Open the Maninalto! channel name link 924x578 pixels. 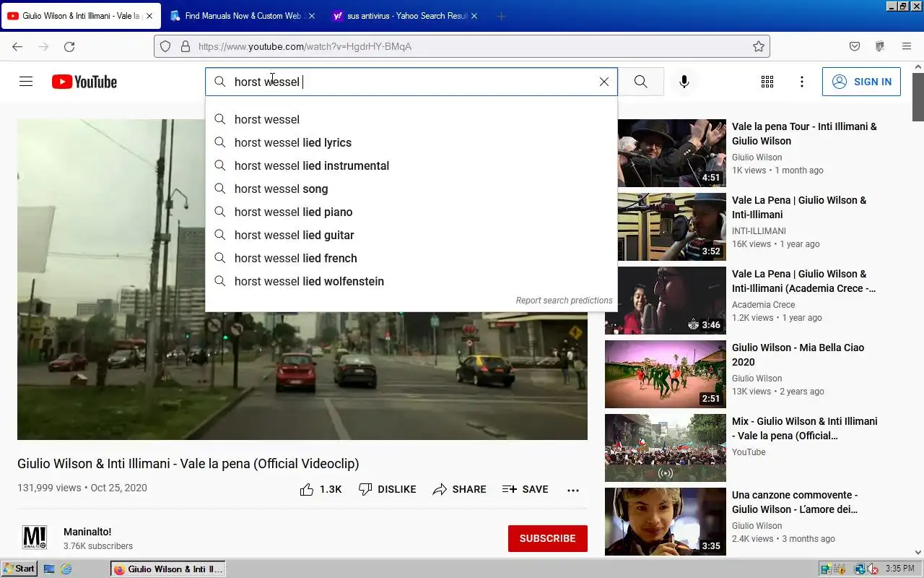tap(87, 532)
